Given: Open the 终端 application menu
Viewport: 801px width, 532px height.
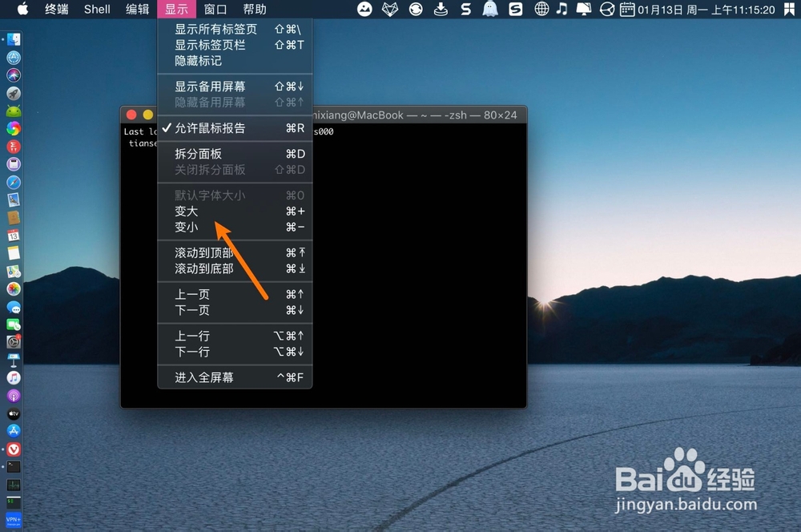Looking at the screenshot, I should [56, 9].
